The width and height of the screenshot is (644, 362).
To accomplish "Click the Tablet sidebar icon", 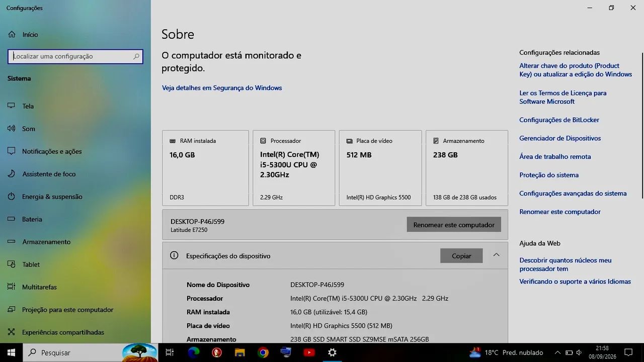I will (11, 264).
